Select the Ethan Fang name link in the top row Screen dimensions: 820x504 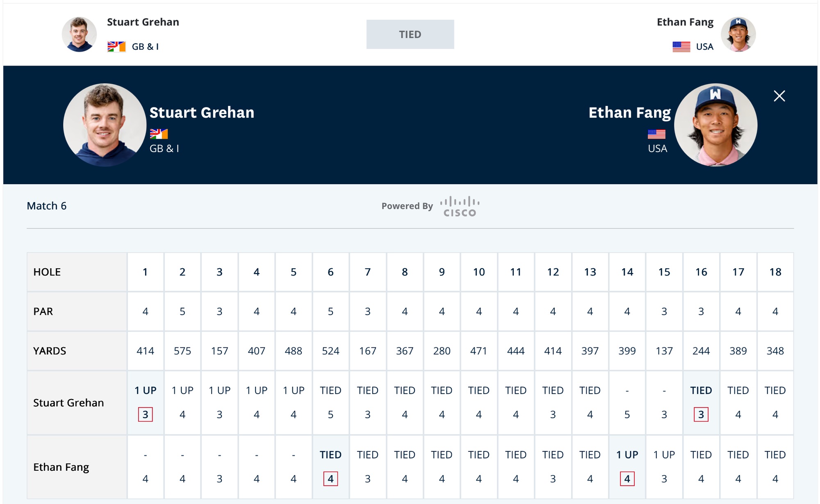coord(685,22)
